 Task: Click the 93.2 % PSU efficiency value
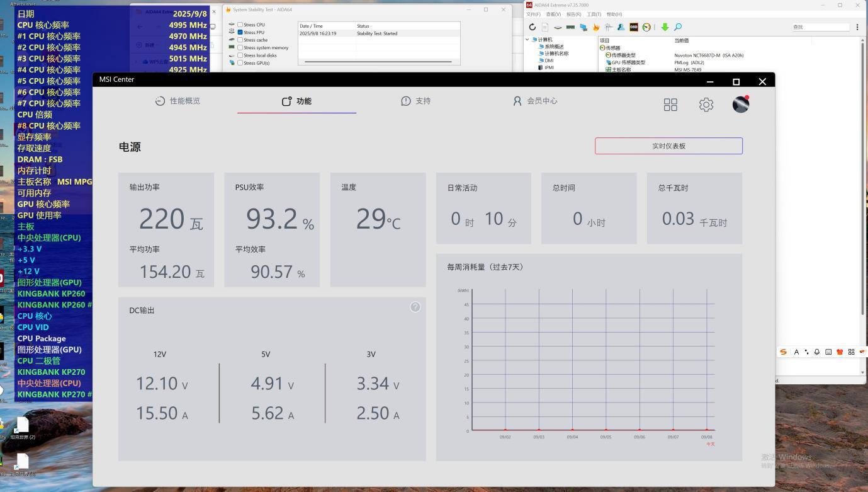coord(279,219)
